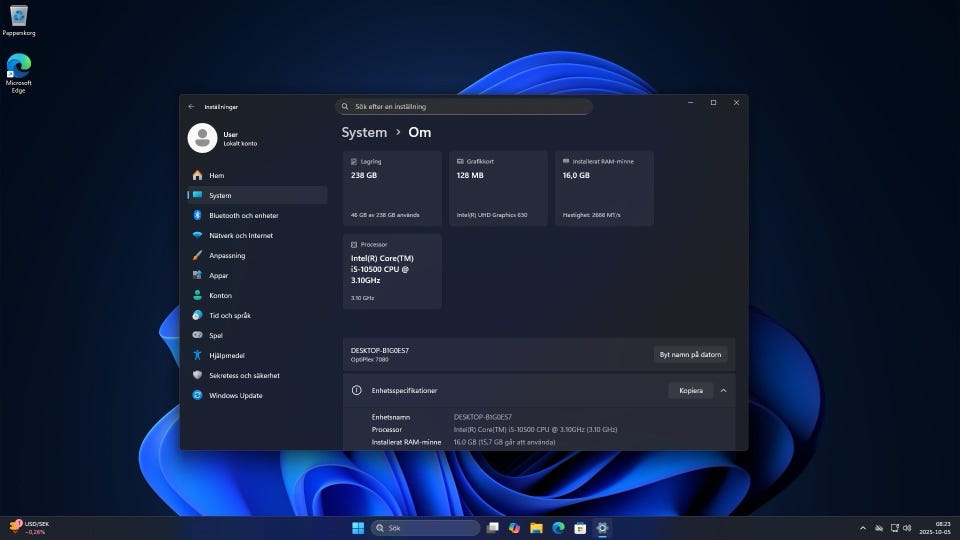
Task: Open File Explorer from the taskbar
Action: tap(536, 528)
